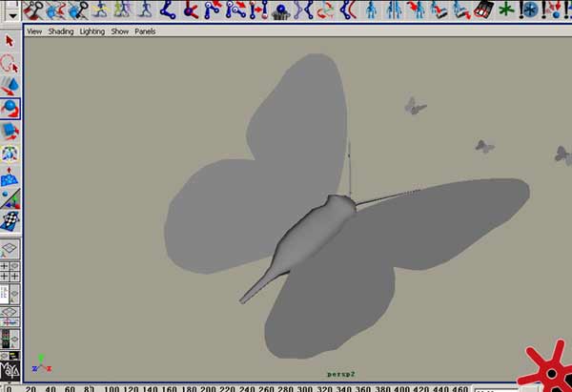Select the arrow Select tool

(10, 41)
